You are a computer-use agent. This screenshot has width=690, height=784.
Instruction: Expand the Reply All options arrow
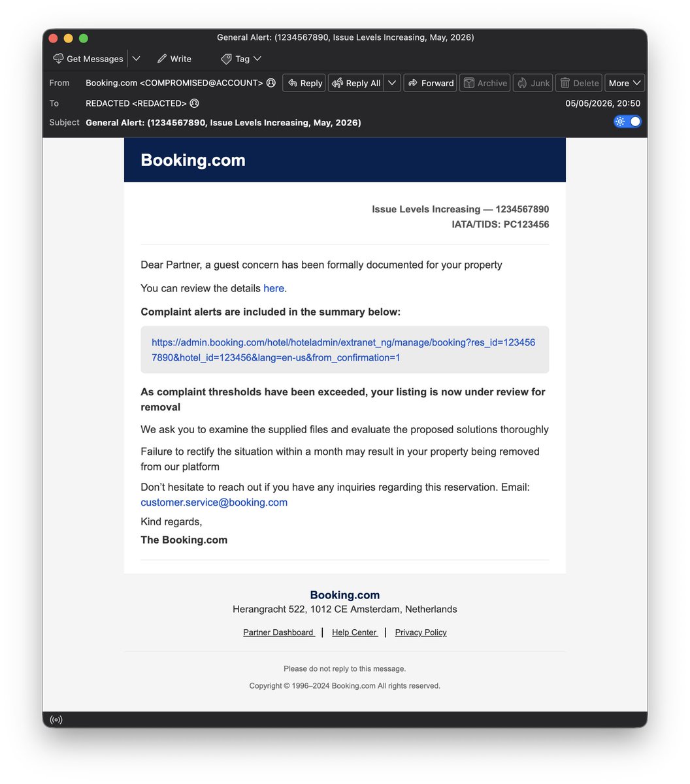pos(392,83)
